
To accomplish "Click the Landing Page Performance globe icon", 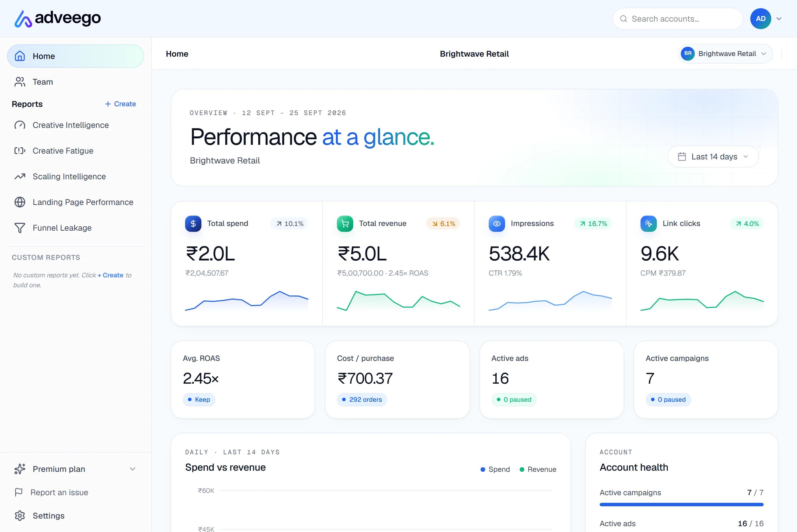I will [x=20, y=202].
